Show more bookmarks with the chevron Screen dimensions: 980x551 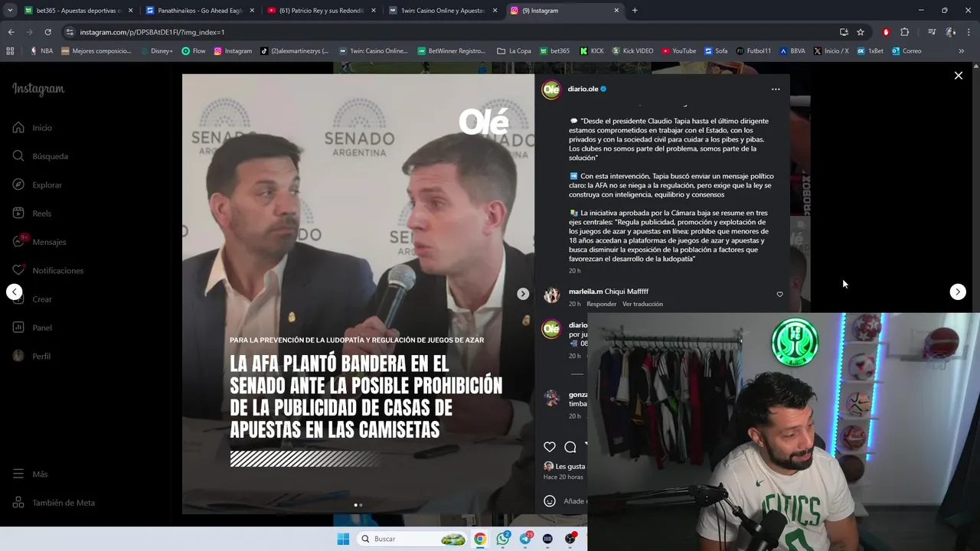pos(961,51)
